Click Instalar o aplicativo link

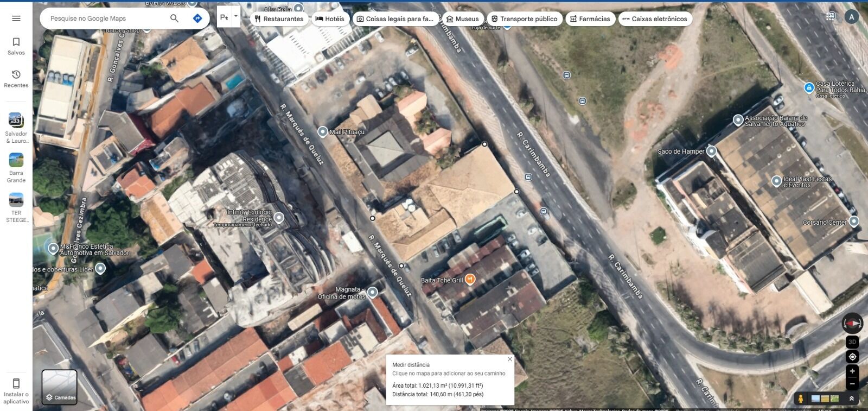16,391
